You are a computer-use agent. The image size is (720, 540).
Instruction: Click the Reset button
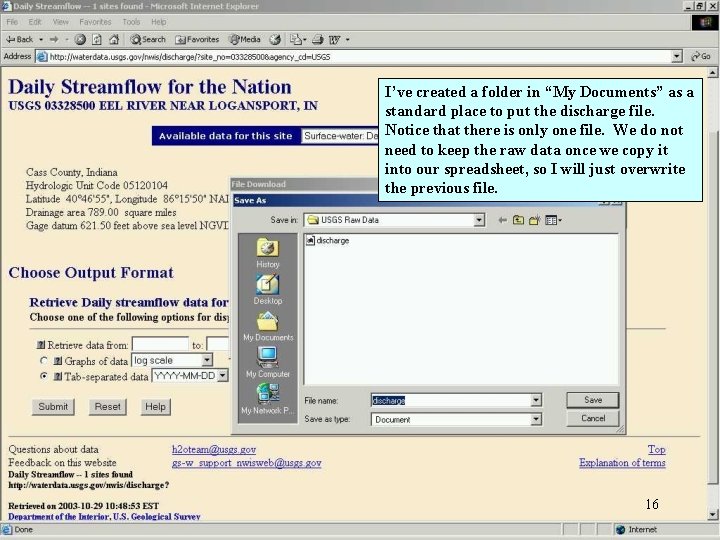(x=107, y=407)
